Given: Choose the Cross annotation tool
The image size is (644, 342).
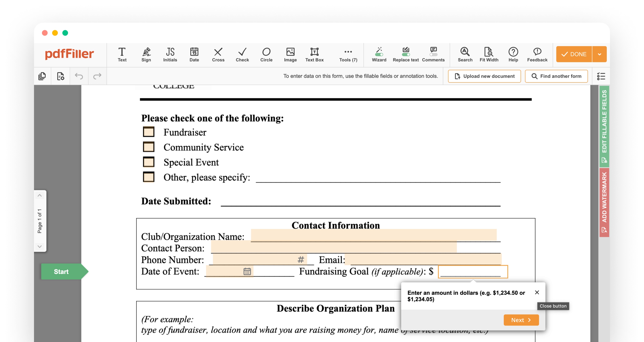Looking at the screenshot, I should [218, 54].
